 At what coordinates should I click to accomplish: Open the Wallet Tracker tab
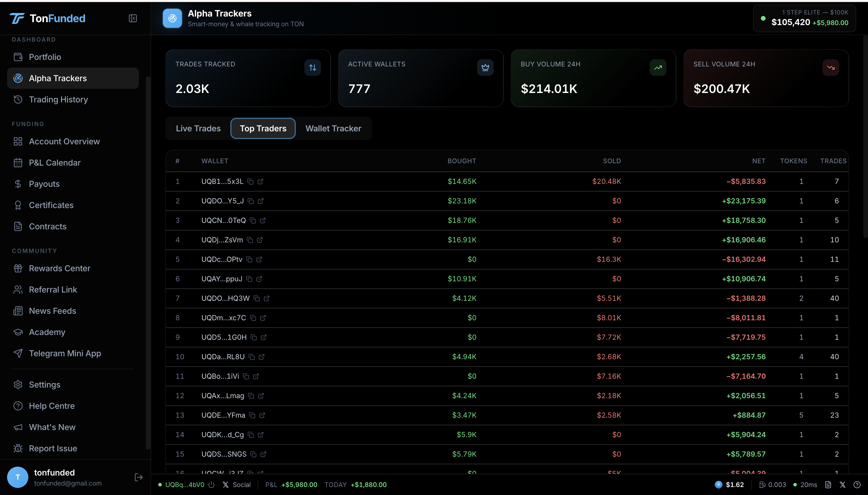[x=333, y=128]
